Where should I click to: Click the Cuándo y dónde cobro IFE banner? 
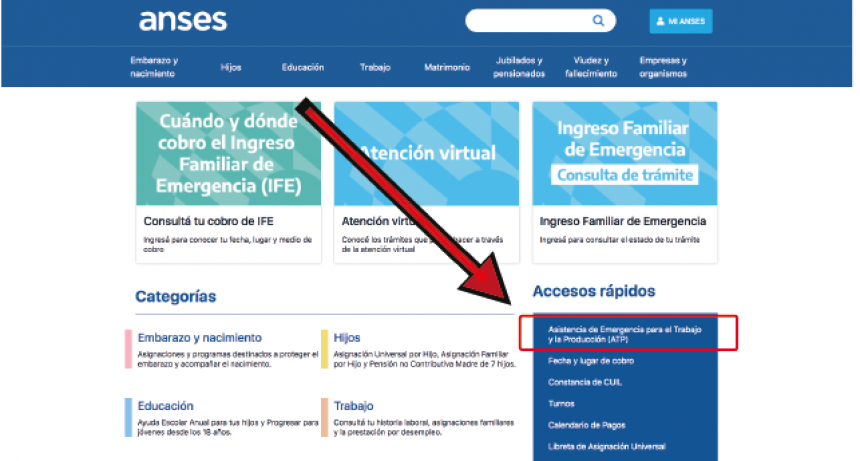(229, 153)
